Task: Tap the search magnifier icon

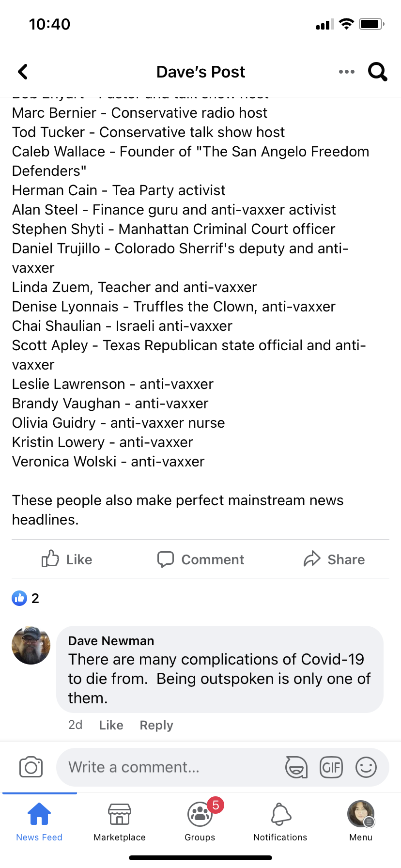Action: [377, 72]
